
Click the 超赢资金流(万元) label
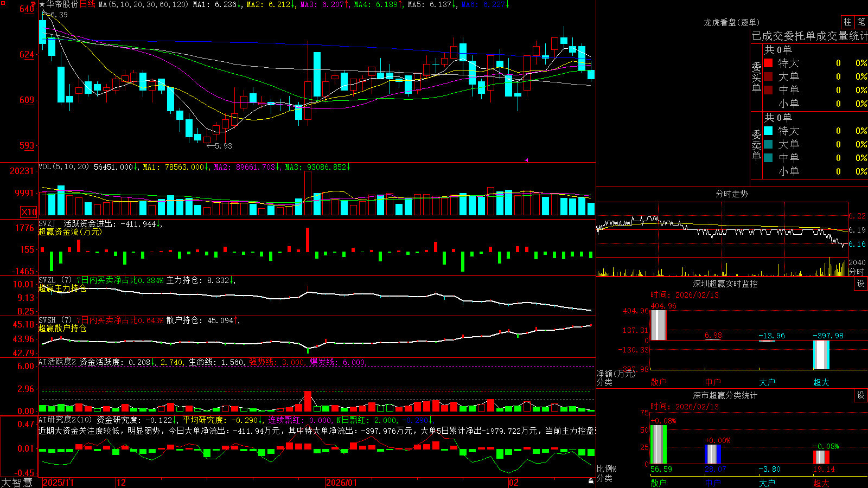click(70, 232)
